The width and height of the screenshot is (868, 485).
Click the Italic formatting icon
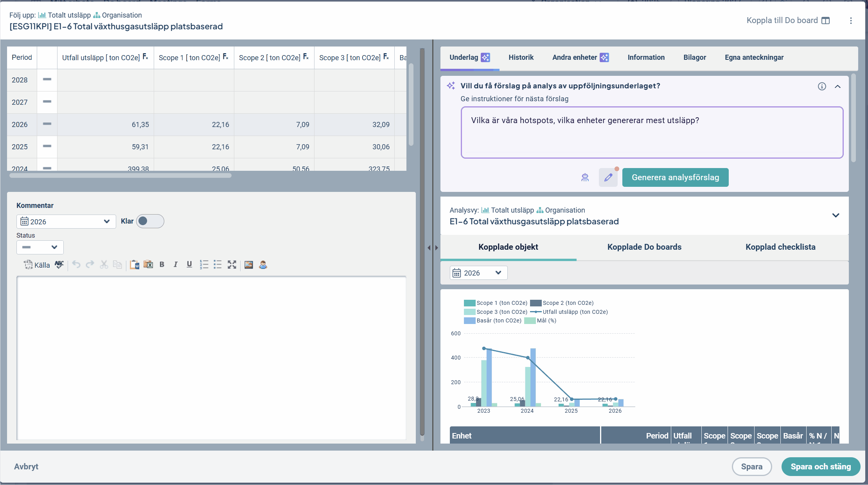point(176,265)
